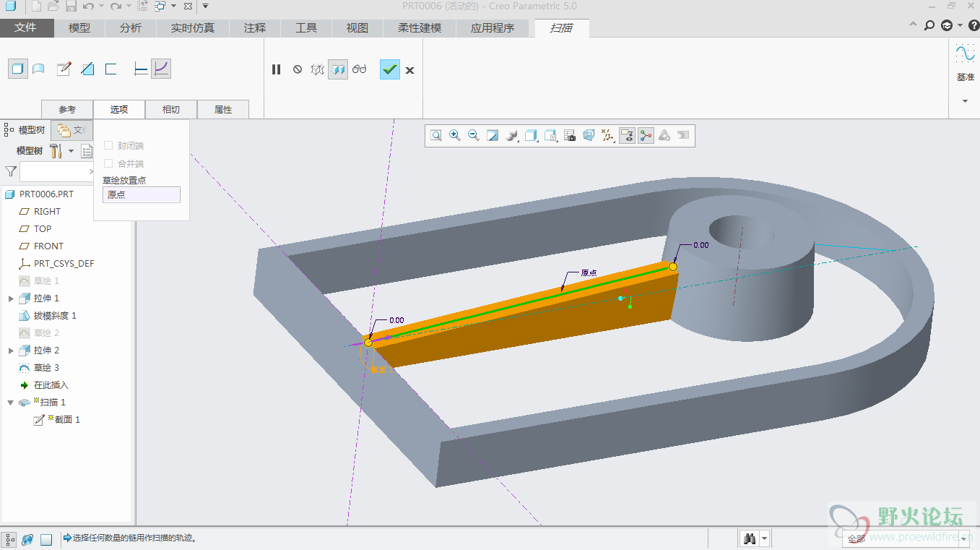Screen dimensions: 980x550
Task: Select the RIGHT datum plane
Action: tap(47, 212)
